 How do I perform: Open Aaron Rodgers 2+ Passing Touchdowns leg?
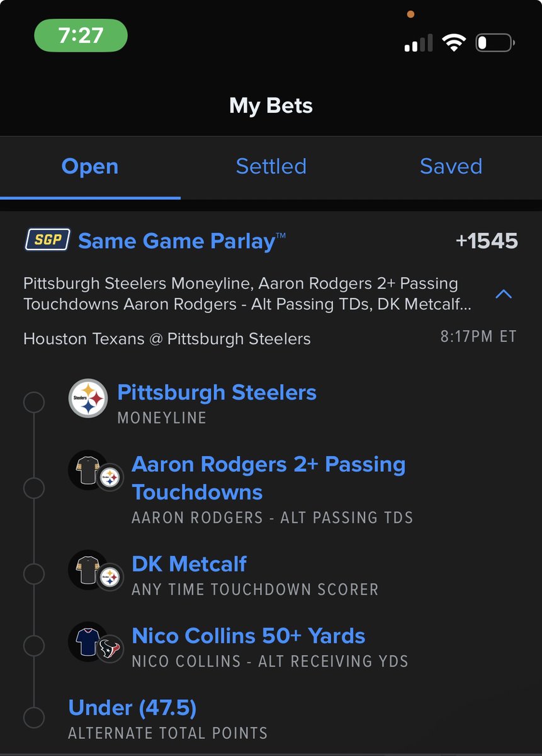(x=269, y=478)
